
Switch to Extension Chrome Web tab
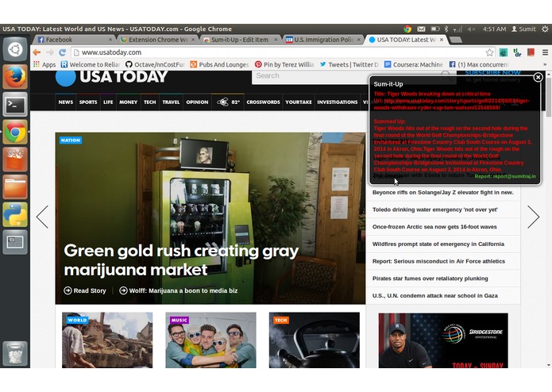click(x=157, y=40)
